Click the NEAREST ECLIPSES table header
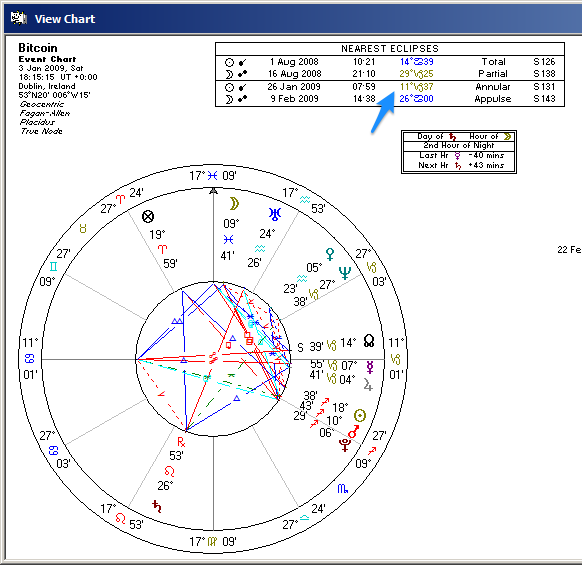 click(390, 49)
